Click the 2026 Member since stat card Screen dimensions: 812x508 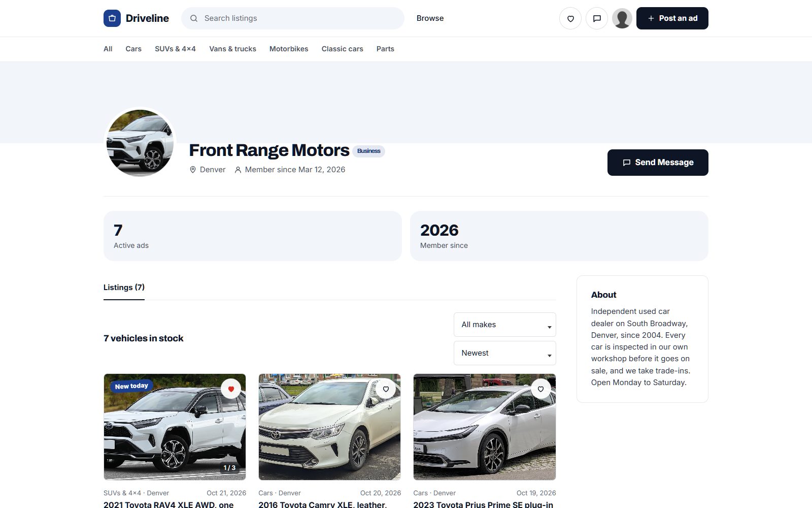click(x=559, y=236)
